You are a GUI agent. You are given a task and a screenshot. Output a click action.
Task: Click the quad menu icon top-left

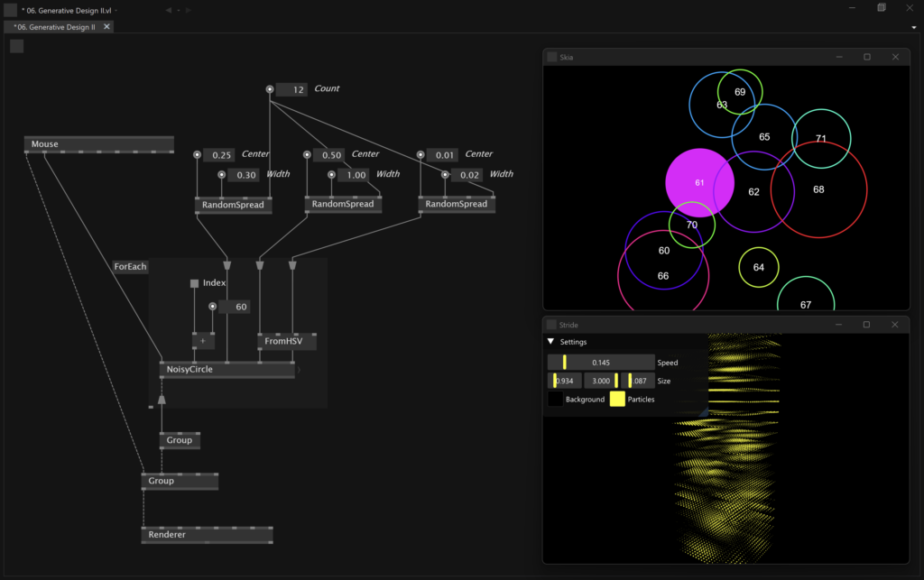point(10,9)
